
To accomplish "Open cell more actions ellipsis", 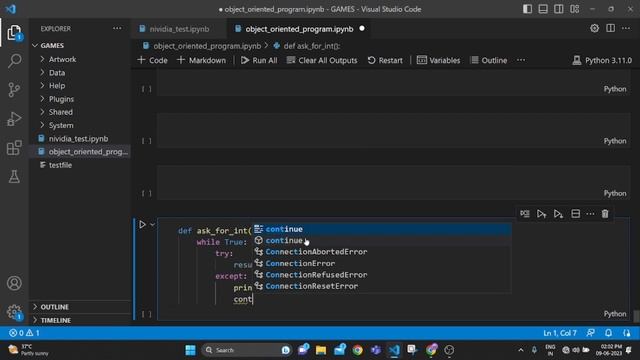I will coord(590,214).
